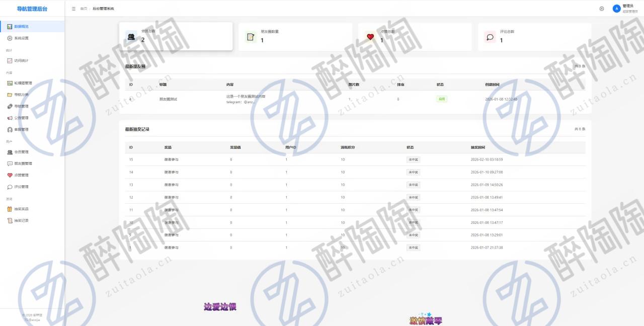Open 会员管理 menu item
The height and width of the screenshot is (326, 644).
point(21,152)
